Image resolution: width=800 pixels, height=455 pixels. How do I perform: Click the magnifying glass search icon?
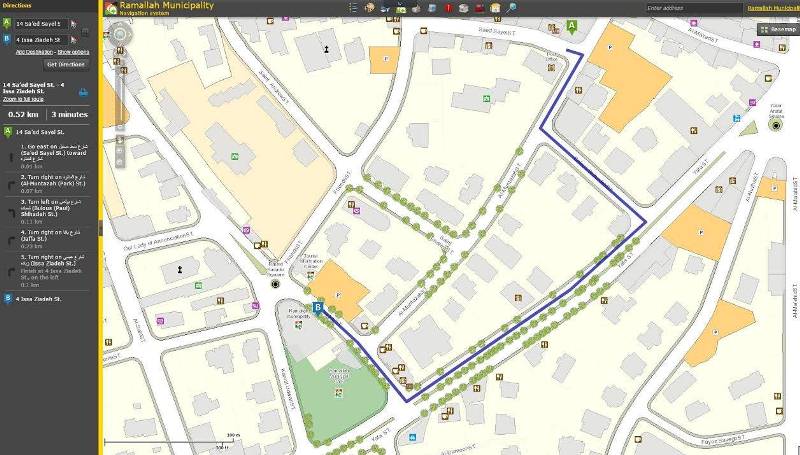512,8
